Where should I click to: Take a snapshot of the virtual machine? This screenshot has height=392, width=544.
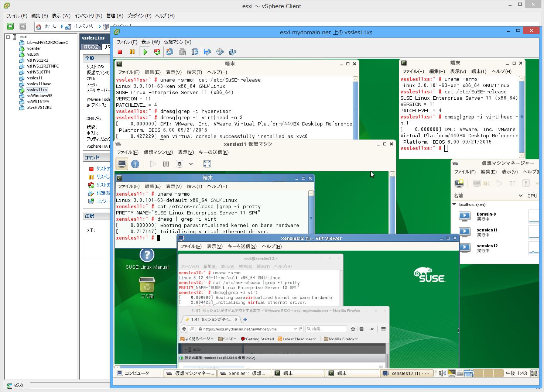170,52
